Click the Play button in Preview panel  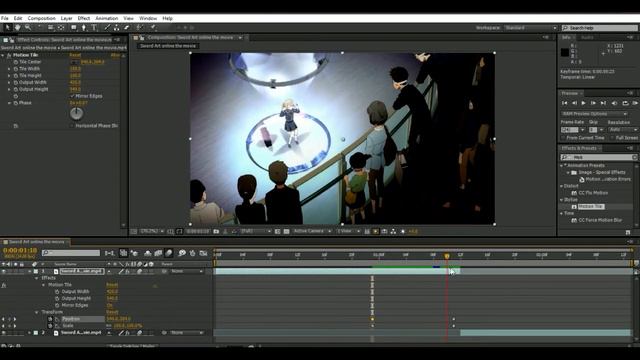583,103
